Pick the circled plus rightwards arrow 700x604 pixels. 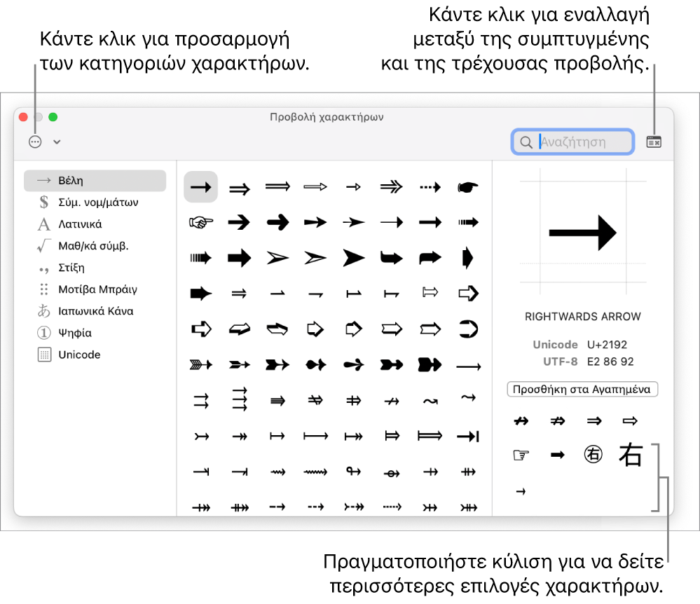(392, 473)
